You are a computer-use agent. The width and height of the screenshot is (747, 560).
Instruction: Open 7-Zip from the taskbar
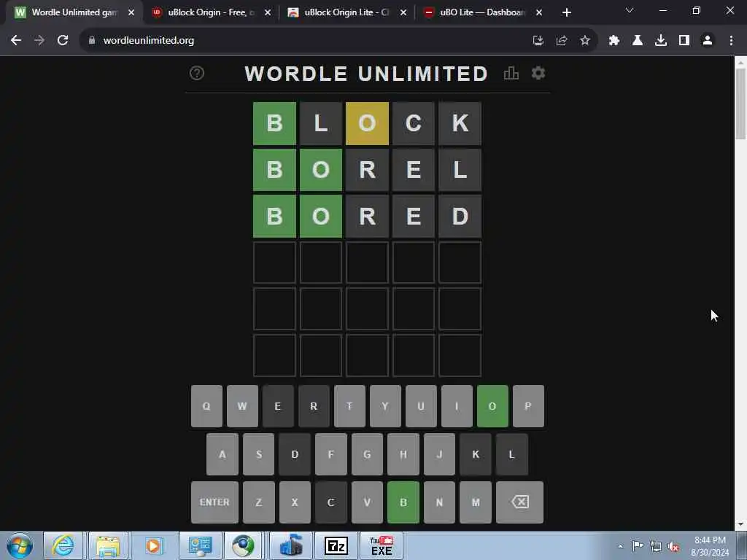pos(336,545)
